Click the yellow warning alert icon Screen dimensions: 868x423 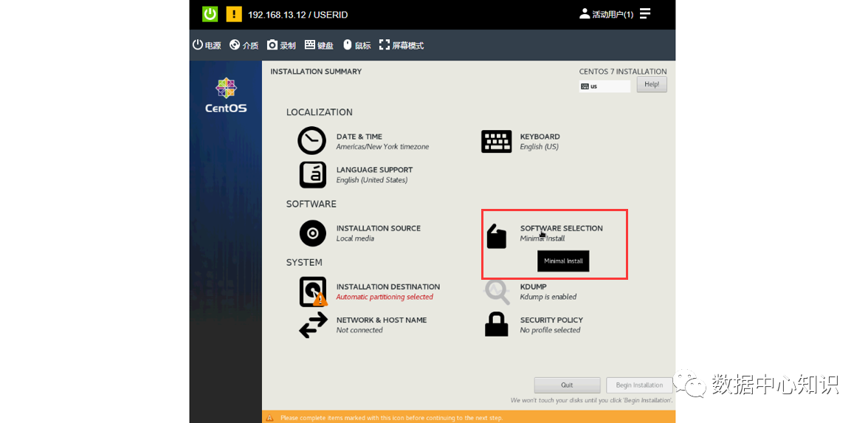[x=234, y=15]
